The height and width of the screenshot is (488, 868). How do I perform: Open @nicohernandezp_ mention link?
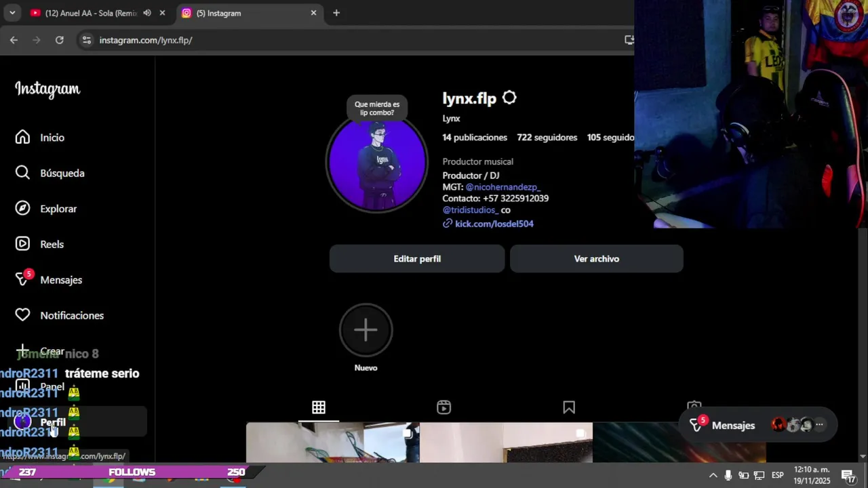(502, 187)
